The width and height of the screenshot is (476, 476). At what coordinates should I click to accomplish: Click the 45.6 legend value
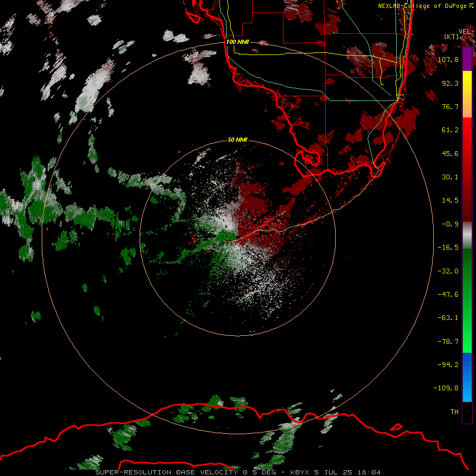[450, 153]
